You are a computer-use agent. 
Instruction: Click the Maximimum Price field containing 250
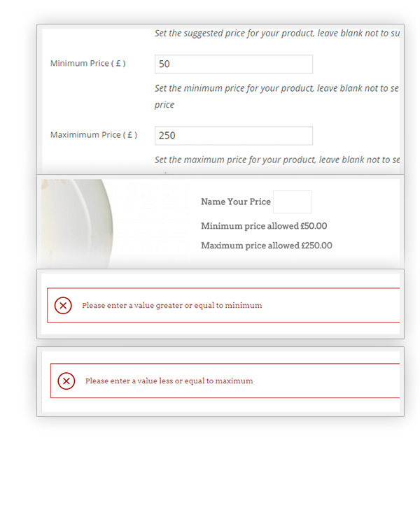pos(233,136)
